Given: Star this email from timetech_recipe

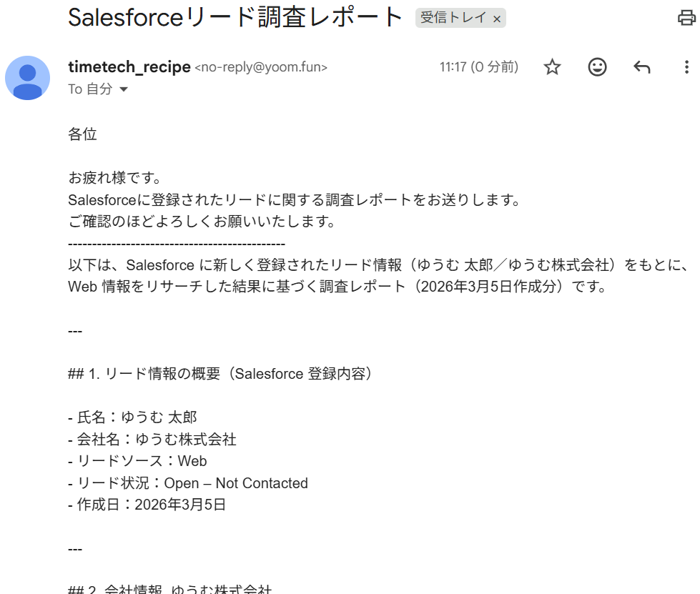Looking at the screenshot, I should (x=552, y=67).
